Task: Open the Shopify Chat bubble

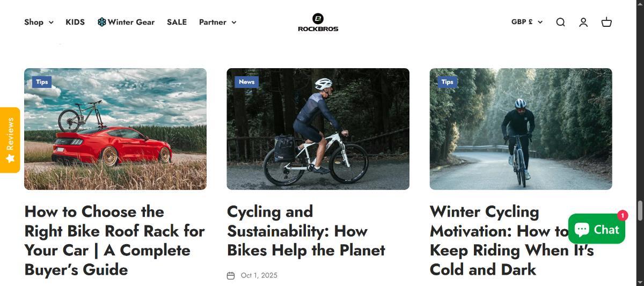Action: coord(596,229)
